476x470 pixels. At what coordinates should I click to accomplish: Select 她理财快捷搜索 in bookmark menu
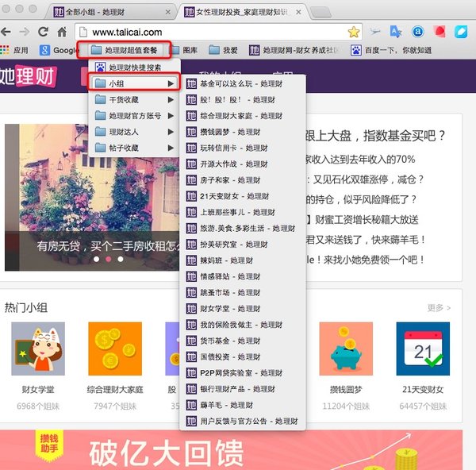pos(134,67)
